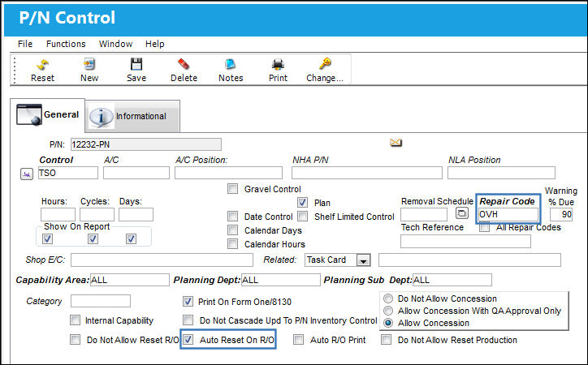Open the Help menu
The image size is (588, 365).
click(x=155, y=44)
